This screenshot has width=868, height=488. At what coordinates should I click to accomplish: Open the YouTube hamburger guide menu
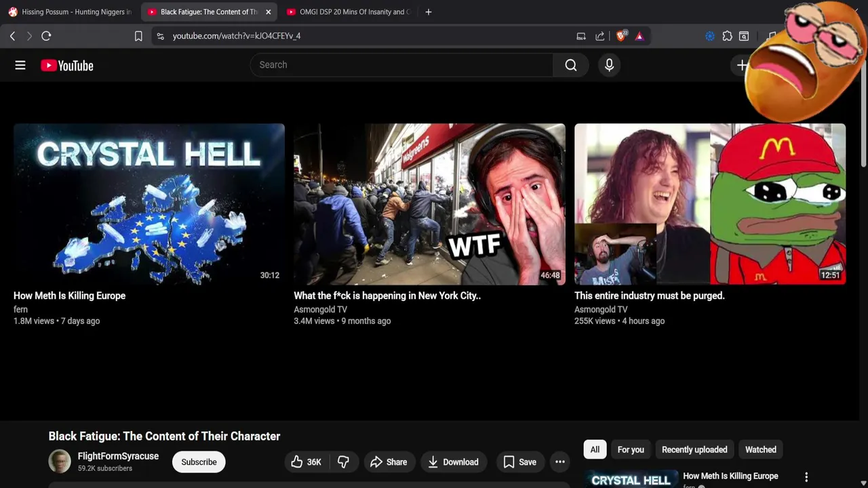pos(20,65)
